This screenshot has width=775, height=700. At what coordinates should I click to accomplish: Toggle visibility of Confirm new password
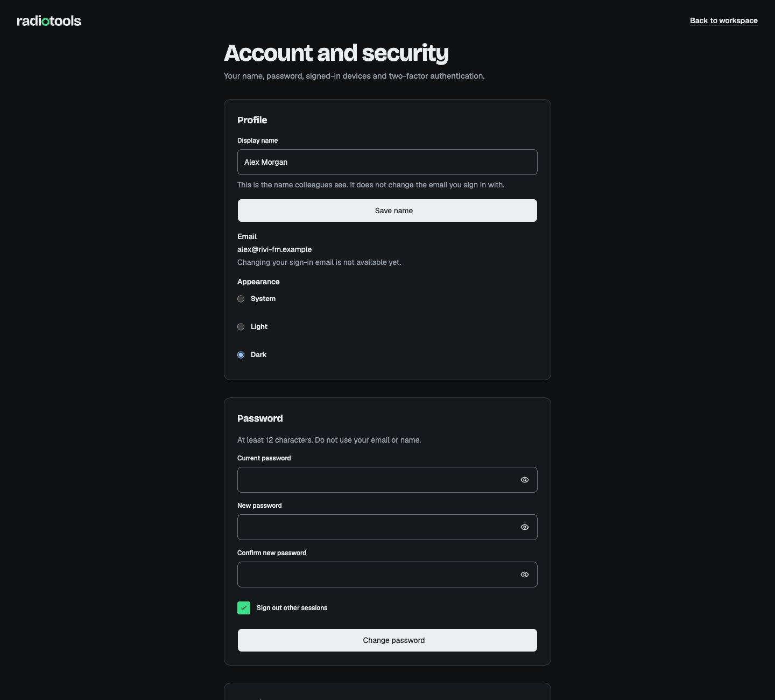click(x=525, y=575)
